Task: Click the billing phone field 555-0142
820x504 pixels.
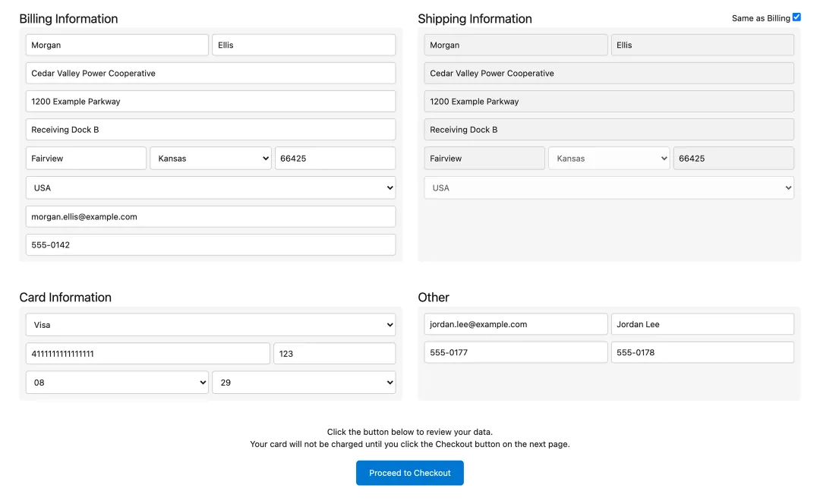Action: coord(211,244)
